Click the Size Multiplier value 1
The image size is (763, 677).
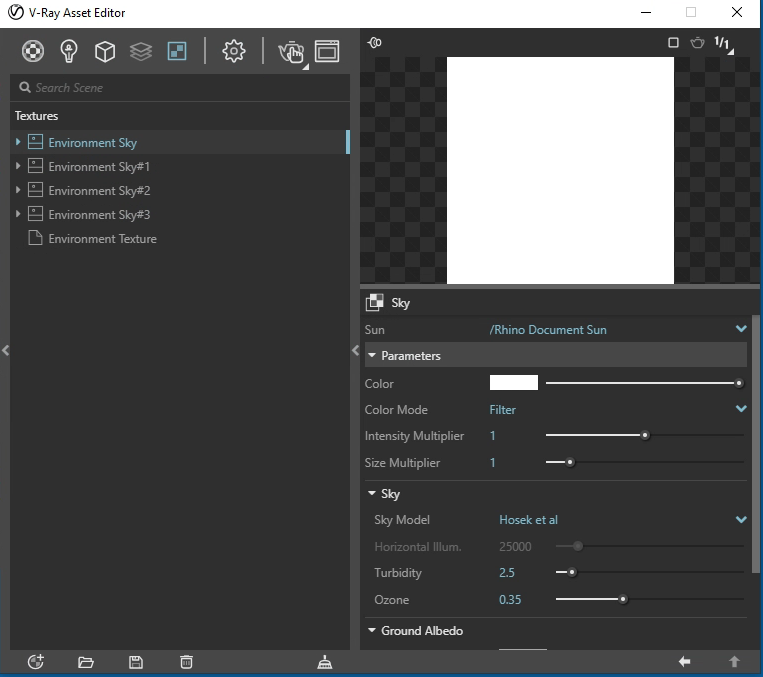tap(492, 462)
